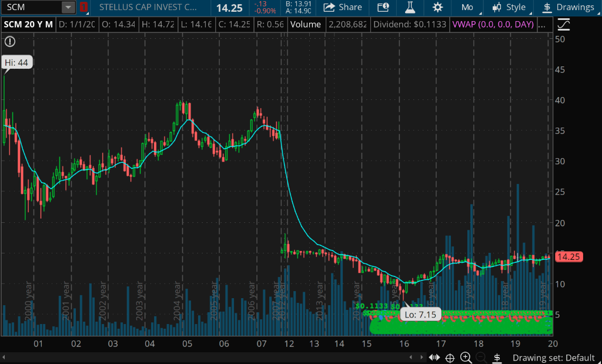Screen dimensions: 602x364
Task: Click the Share button in top toolbar
Action: coord(343,8)
